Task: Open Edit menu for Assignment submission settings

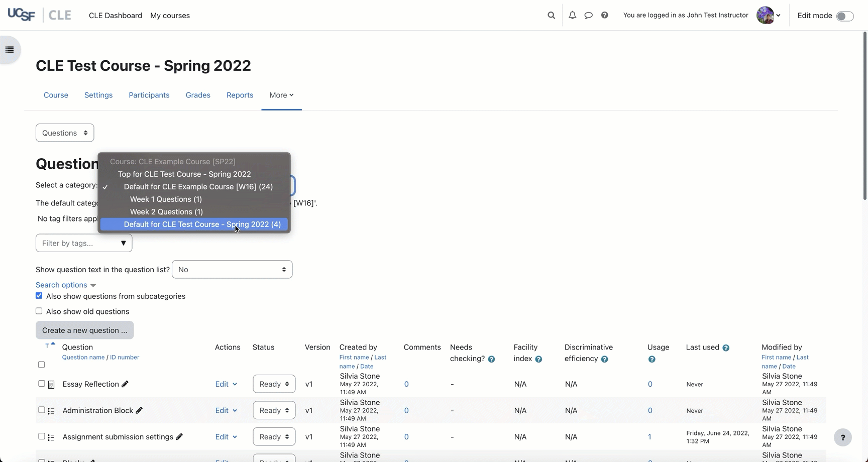Action: pos(226,437)
